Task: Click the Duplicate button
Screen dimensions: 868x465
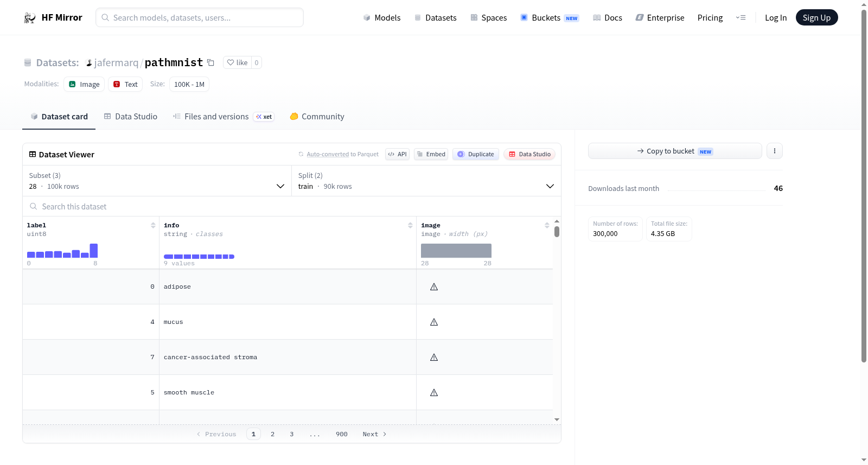Action: click(476, 154)
